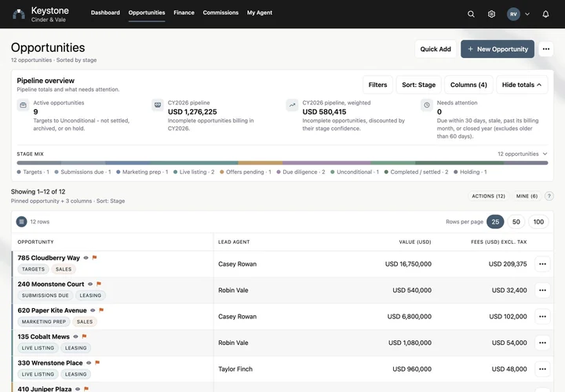Click flag icon on 240 Moonstone Court
This screenshot has height=392, width=565.
[x=99, y=284]
